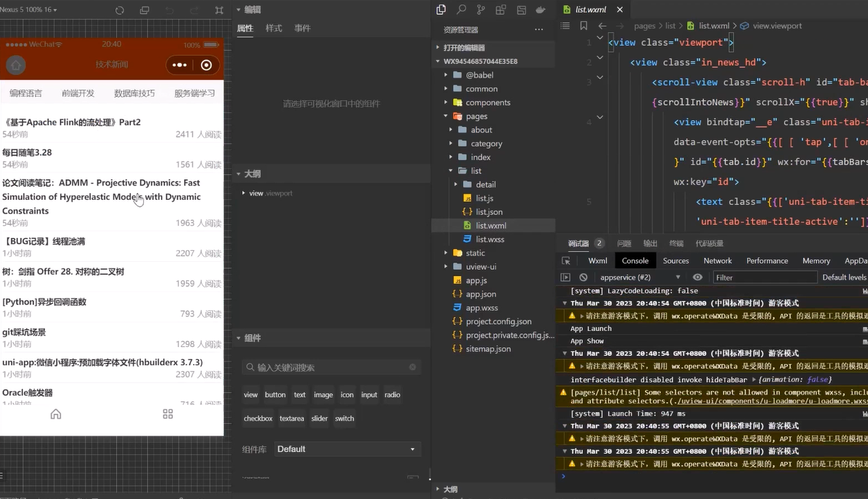Open the Wxml debugger tab
The height and width of the screenshot is (499, 868).
[x=597, y=260]
